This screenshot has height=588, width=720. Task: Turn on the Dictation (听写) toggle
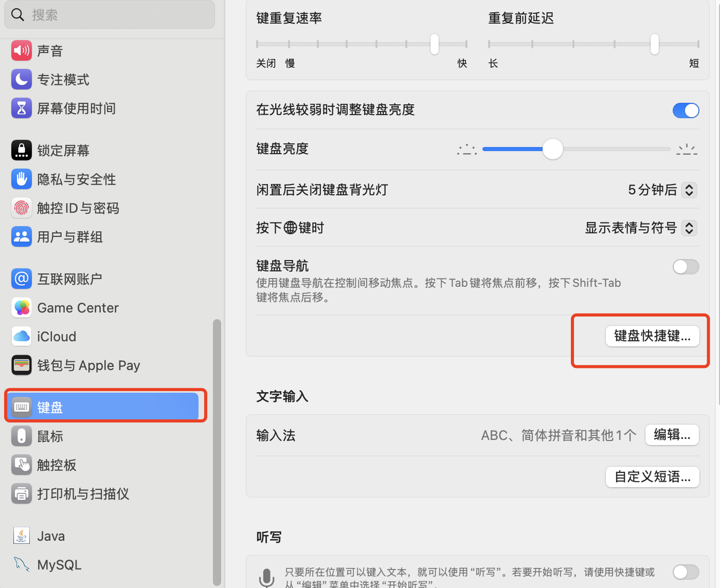point(686,572)
